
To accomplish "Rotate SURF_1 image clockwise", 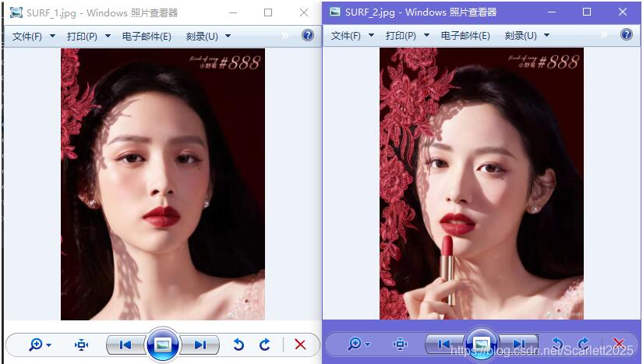I will click(265, 345).
